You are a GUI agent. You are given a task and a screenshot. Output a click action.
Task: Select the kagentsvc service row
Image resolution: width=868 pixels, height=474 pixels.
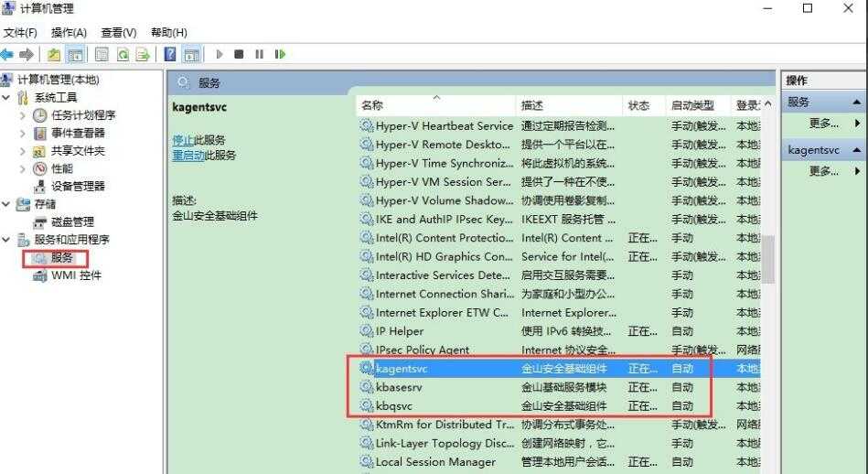click(559, 369)
